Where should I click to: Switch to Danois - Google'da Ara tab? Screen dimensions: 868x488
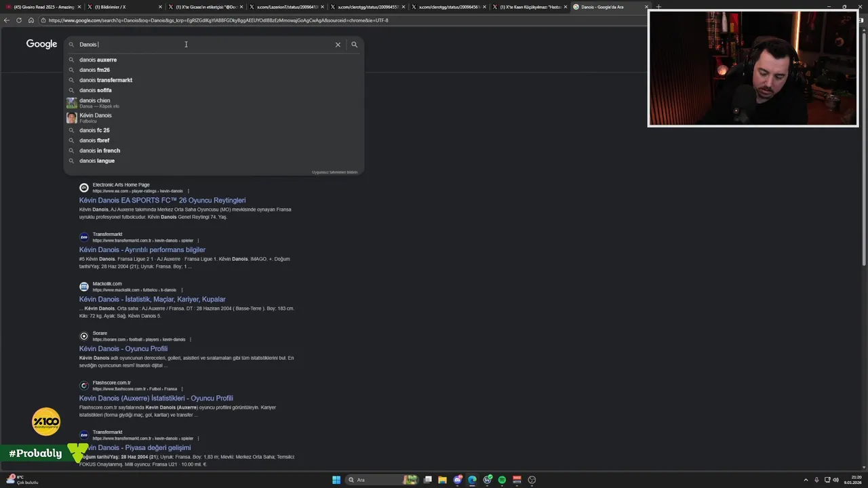coord(610,7)
